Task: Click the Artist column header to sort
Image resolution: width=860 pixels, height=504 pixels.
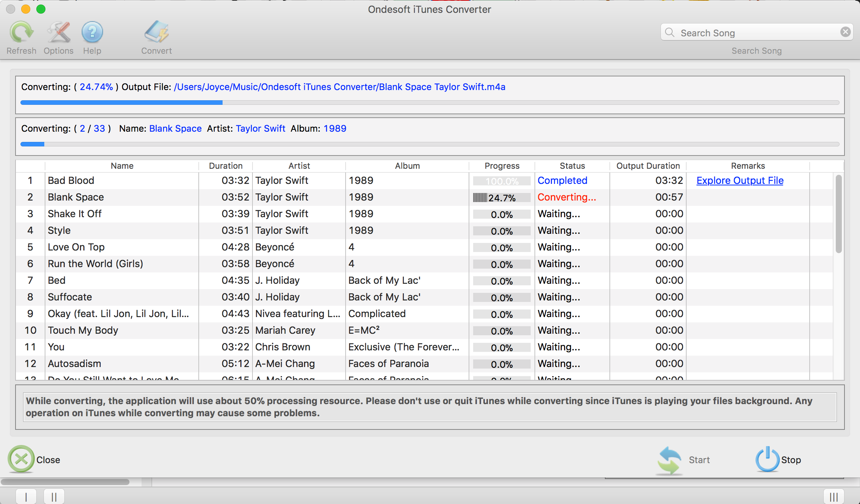Action: pyautogui.click(x=298, y=165)
